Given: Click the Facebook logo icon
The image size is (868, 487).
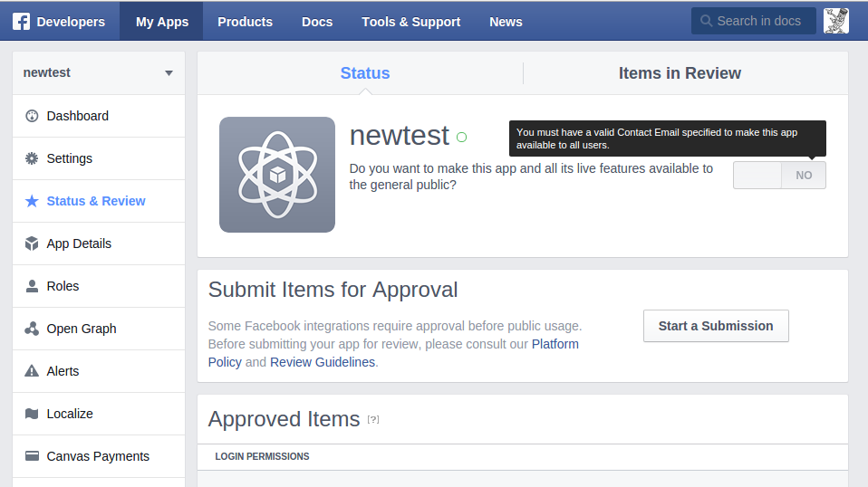Looking at the screenshot, I should (x=21, y=22).
